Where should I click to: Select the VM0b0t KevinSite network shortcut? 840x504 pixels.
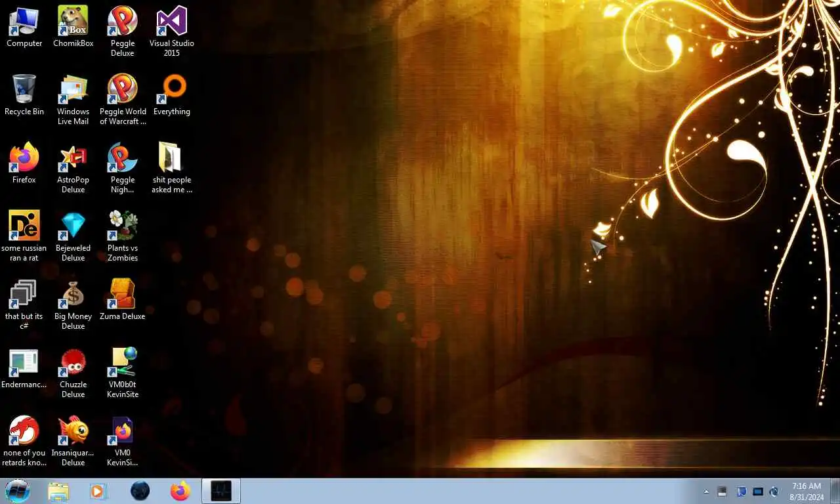[x=123, y=373]
